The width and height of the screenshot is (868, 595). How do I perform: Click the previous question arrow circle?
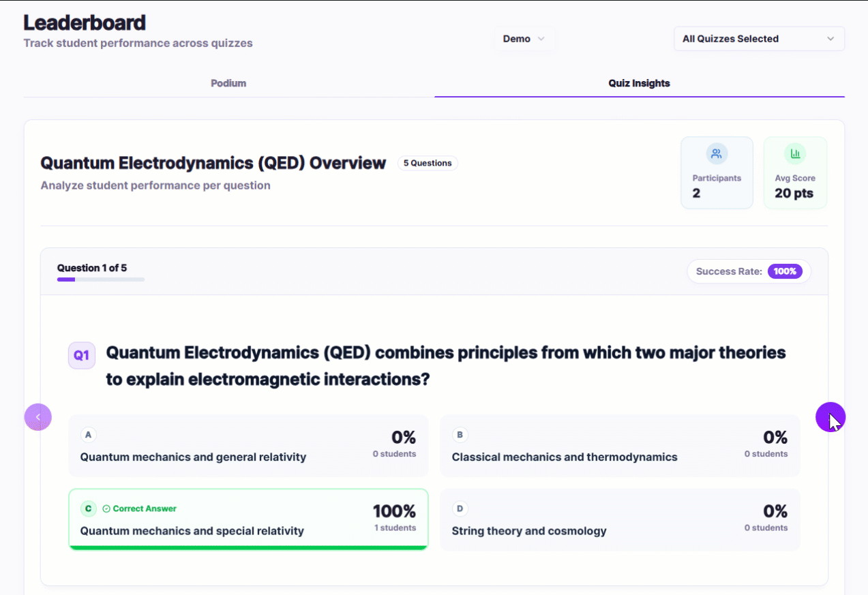point(38,416)
